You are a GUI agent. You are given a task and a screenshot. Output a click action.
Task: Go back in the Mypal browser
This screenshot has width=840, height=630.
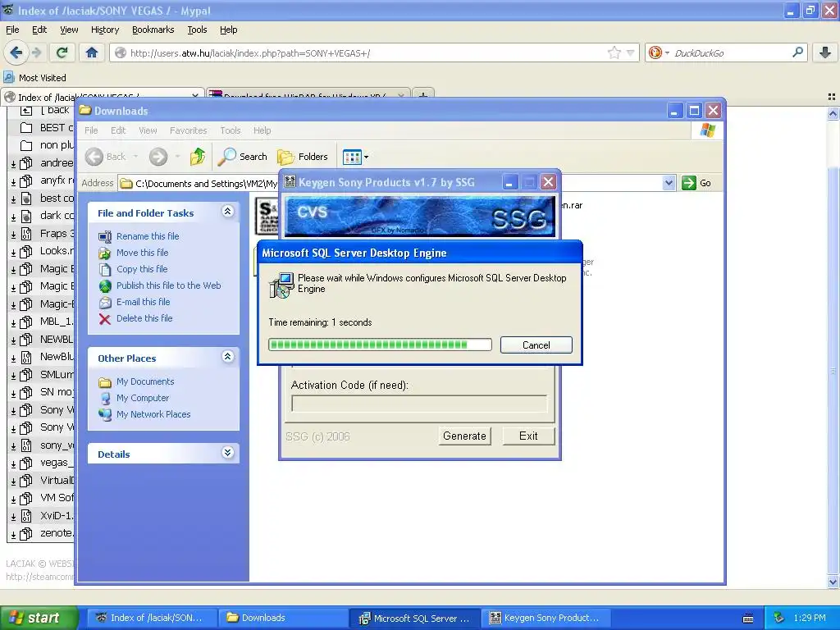[16, 52]
